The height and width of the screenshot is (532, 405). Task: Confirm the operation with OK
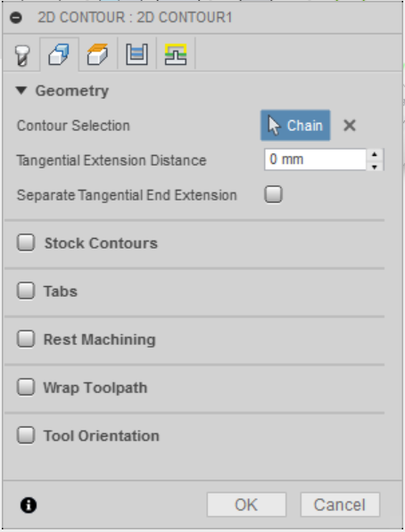pos(247,505)
